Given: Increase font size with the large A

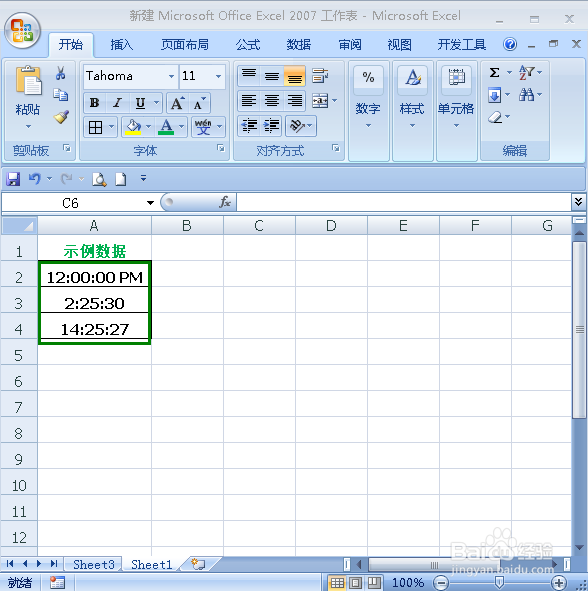Looking at the screenshot, I should tap(177, 103).
